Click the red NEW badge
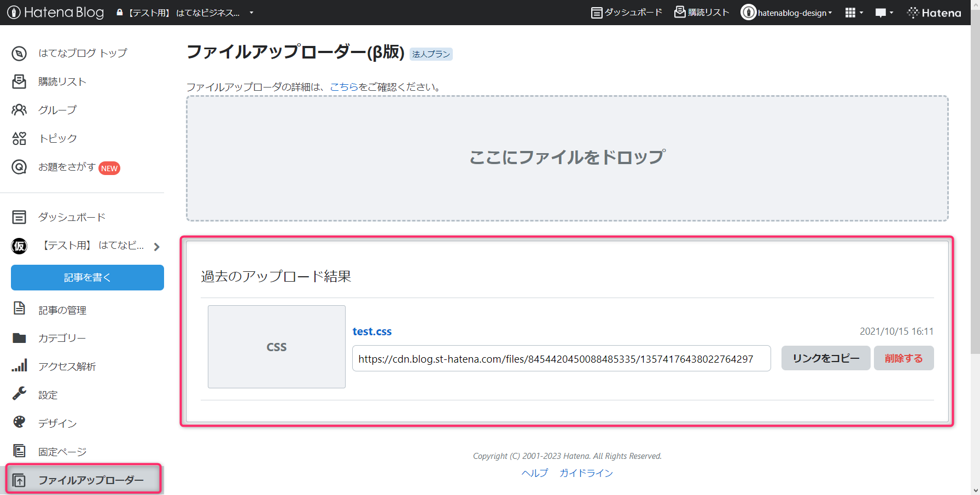 tap(109, 168)
